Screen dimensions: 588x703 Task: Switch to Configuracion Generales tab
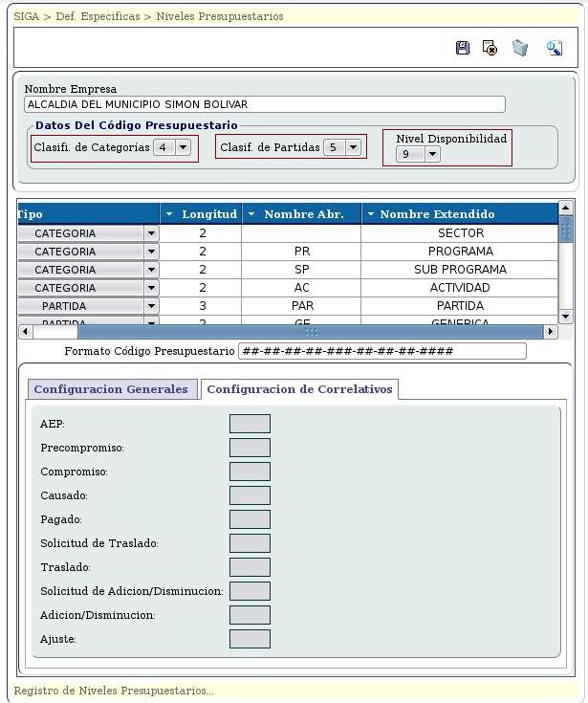[111, 389]
